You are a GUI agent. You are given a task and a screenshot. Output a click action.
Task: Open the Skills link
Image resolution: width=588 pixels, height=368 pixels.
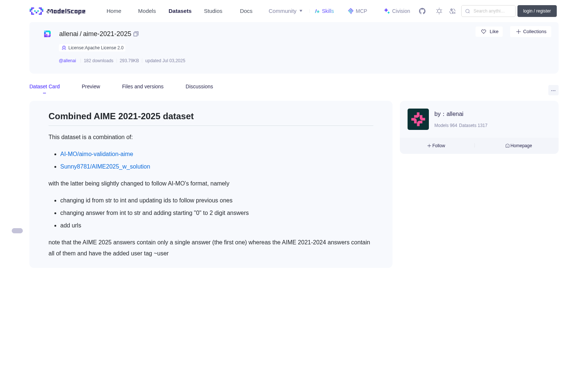coord(325,11)
